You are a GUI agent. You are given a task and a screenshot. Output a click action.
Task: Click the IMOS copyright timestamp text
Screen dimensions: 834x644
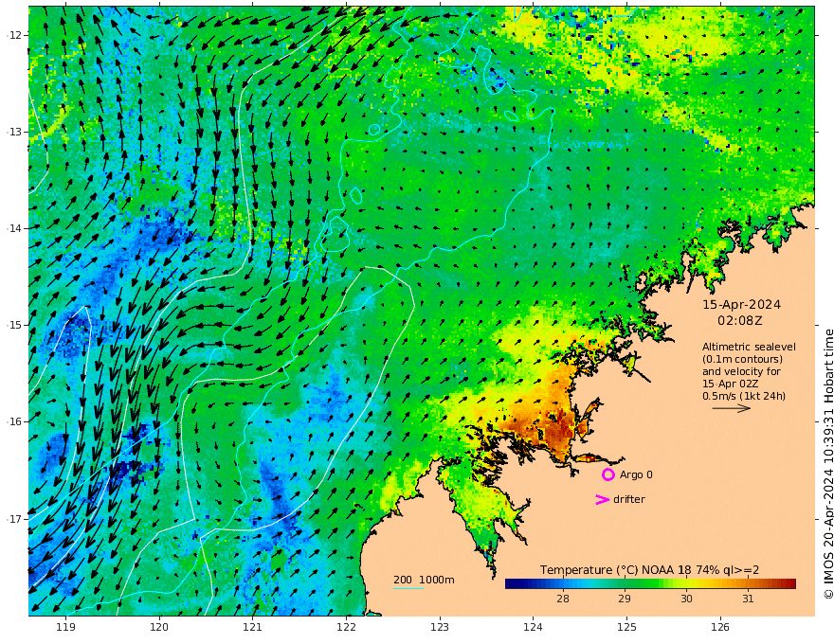pyautogui.click(x=828, y=464)
